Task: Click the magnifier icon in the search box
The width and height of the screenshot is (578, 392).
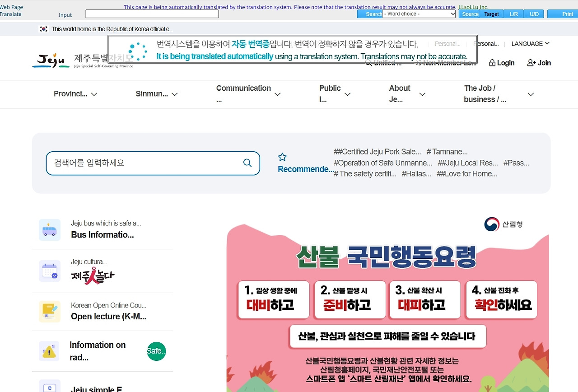Action: [247, 163]
